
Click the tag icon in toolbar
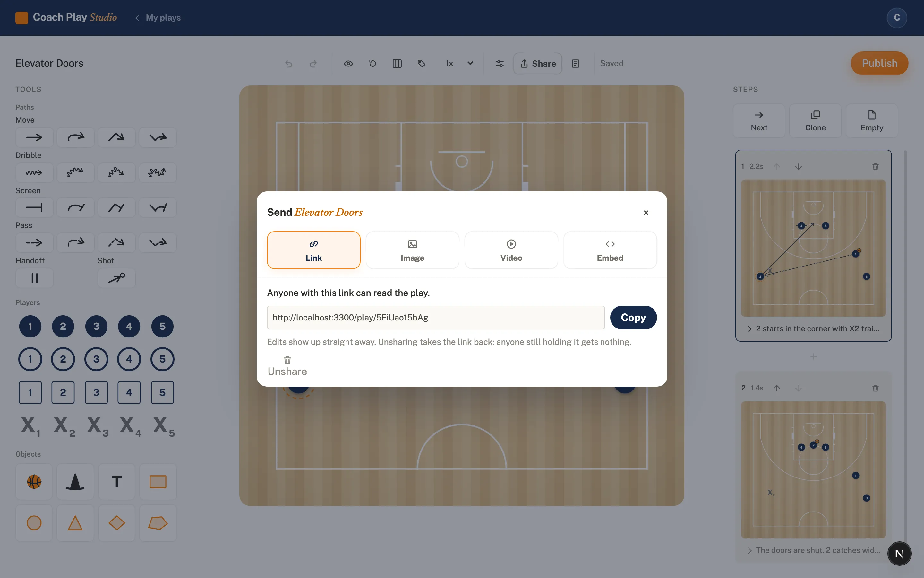pos(422,64)
